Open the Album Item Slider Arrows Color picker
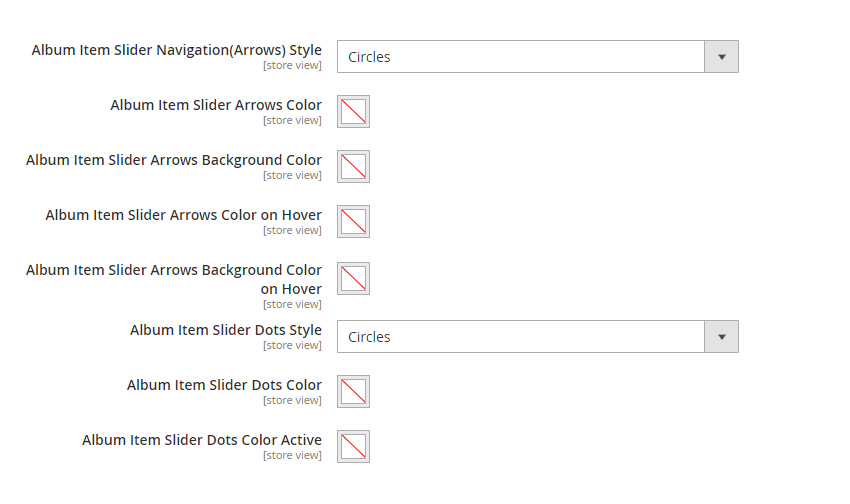Screen dimensions: 850x504 [x=353, y=112]
